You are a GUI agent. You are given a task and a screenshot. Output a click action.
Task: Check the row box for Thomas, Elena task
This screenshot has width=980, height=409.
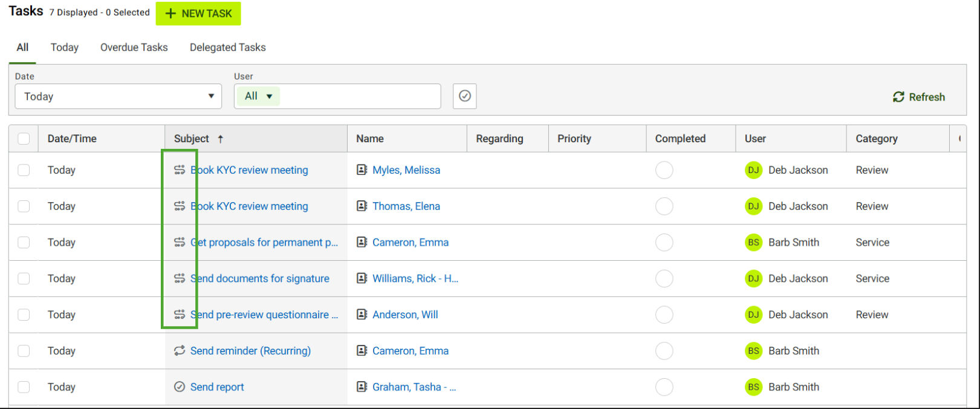[x=24, y=206]
